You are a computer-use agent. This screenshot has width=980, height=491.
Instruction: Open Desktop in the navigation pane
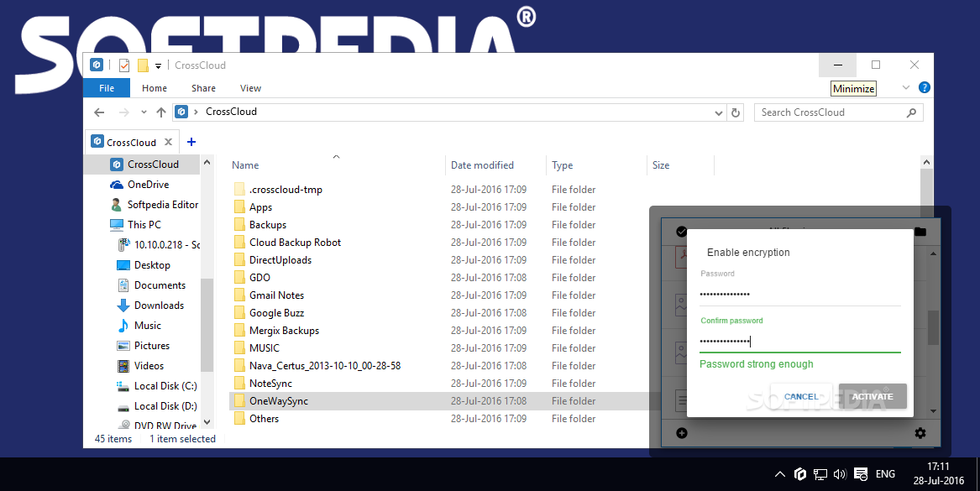coord(152,265)
